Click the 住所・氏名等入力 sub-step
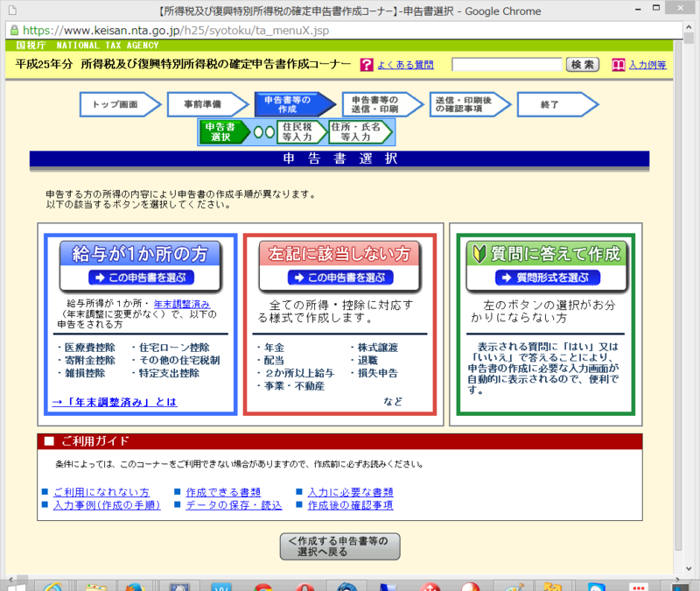Image resolution: width=700 pixels, height=591 pixels. click(x=360, y=132)
